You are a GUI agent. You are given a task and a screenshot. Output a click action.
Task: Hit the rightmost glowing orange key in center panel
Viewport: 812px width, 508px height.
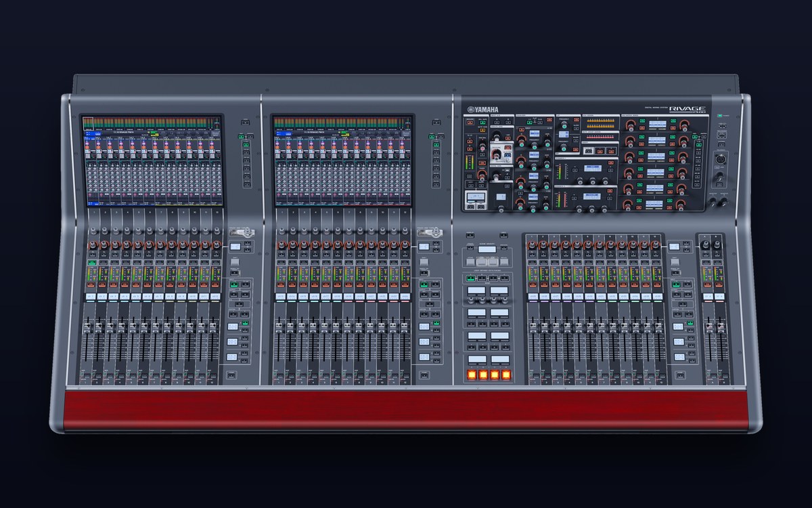pyautogui.click(x=506, y=375)
